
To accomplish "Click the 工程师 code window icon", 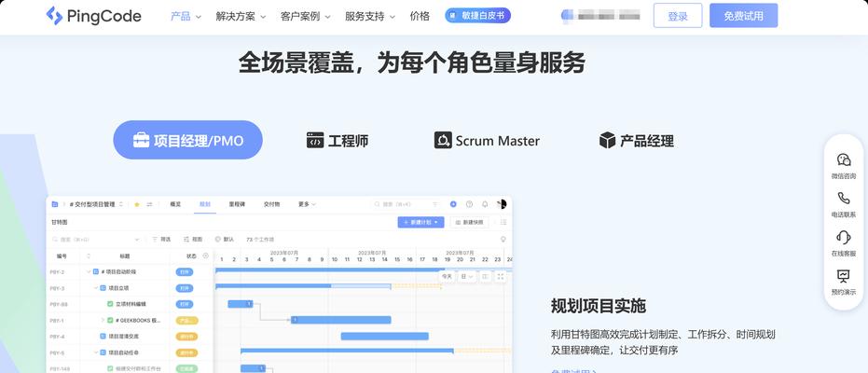I will 315,140.
